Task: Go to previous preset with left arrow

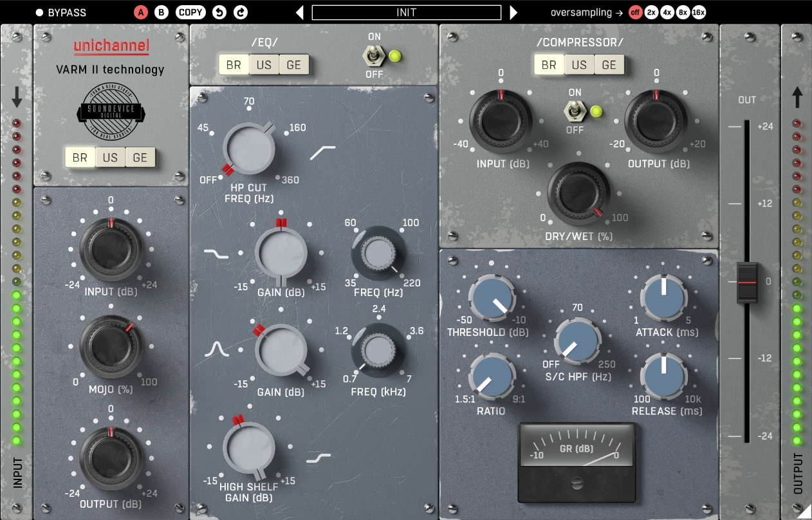Action: coord(300,12)
